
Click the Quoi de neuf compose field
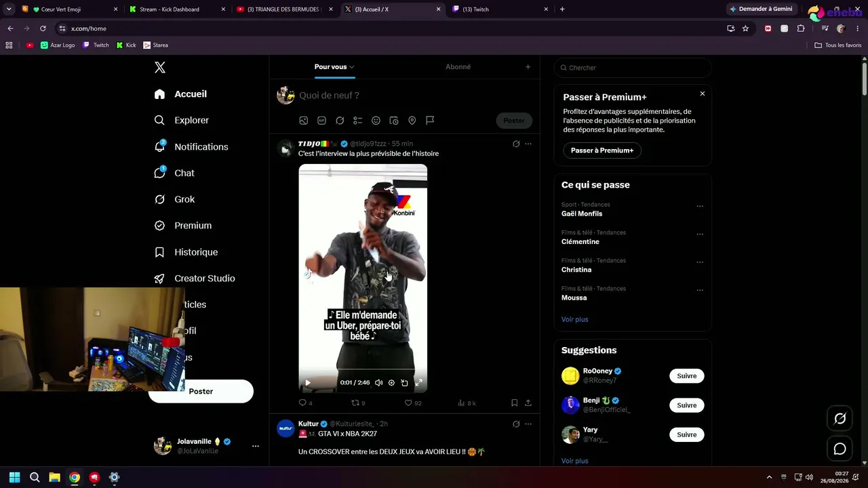point(415,96)
